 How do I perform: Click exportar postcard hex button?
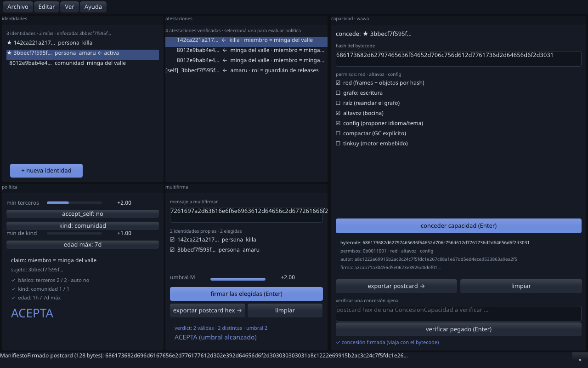pyautogui.click(x=208, y=310)
